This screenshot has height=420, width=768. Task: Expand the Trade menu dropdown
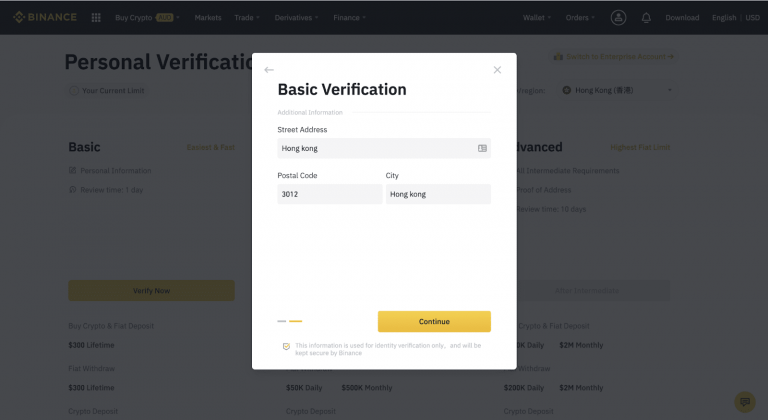tap(246, 17)
